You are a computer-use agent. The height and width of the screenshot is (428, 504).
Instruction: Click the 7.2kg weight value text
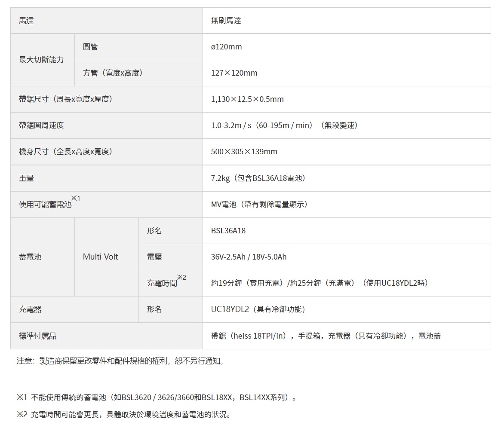pos(259,178)
